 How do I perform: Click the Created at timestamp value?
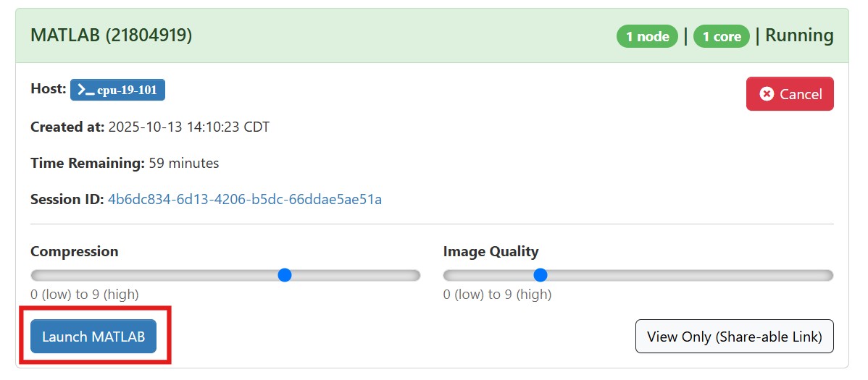tap(188, 127)
